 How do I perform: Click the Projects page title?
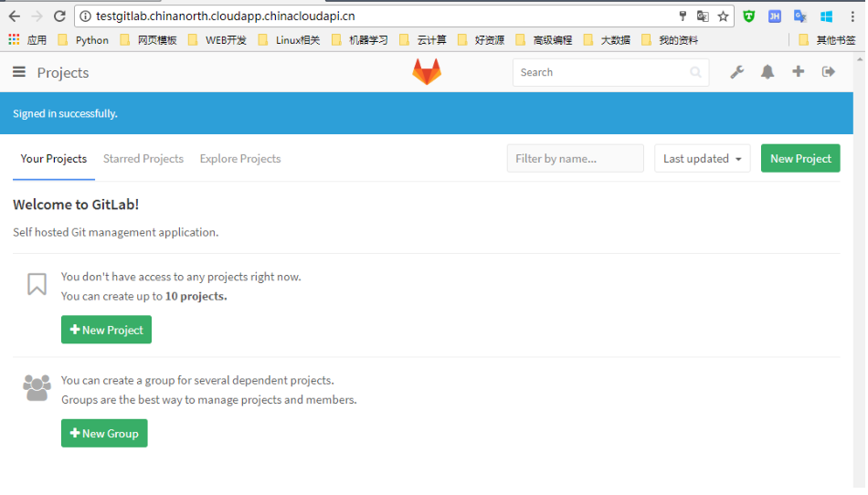[x=63, y=72]
